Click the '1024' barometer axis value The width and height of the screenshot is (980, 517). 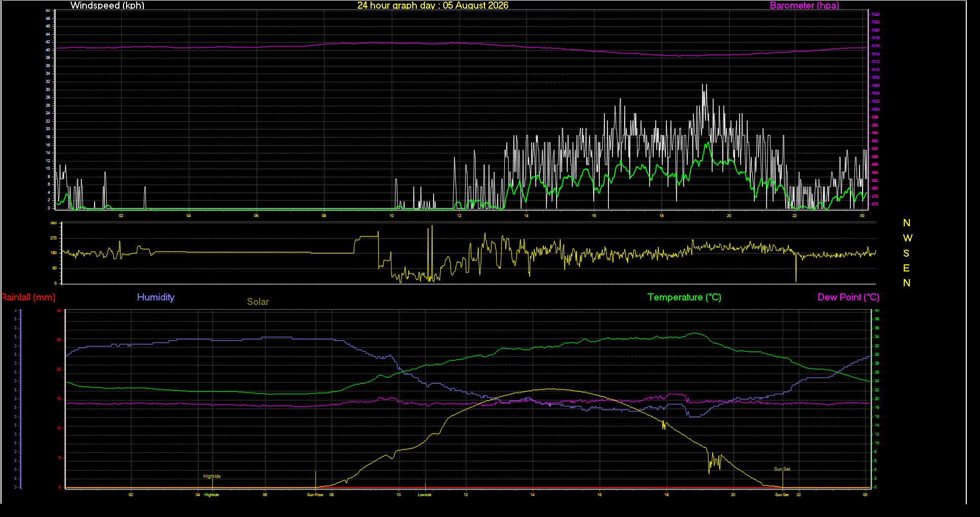coord(875,15)
